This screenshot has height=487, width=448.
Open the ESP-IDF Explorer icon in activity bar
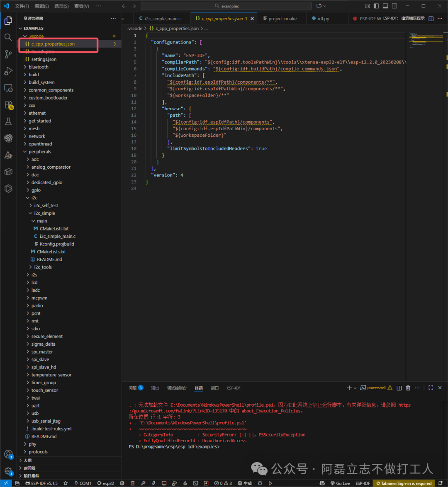[x=8, y=138]
